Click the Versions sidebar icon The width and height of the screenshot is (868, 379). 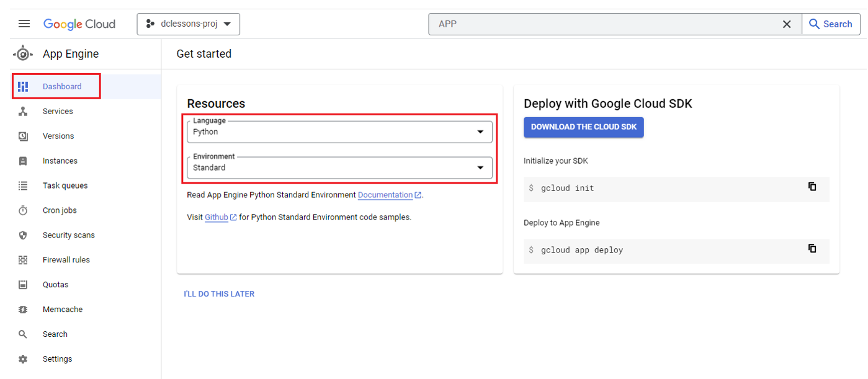tap(23, 136)
